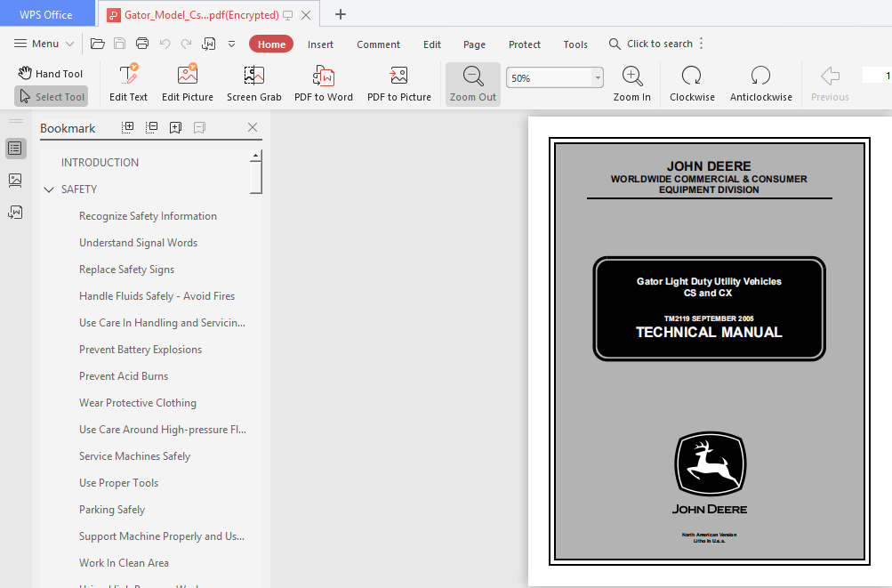
Task: Open the Tools tab
Action: 575,44
